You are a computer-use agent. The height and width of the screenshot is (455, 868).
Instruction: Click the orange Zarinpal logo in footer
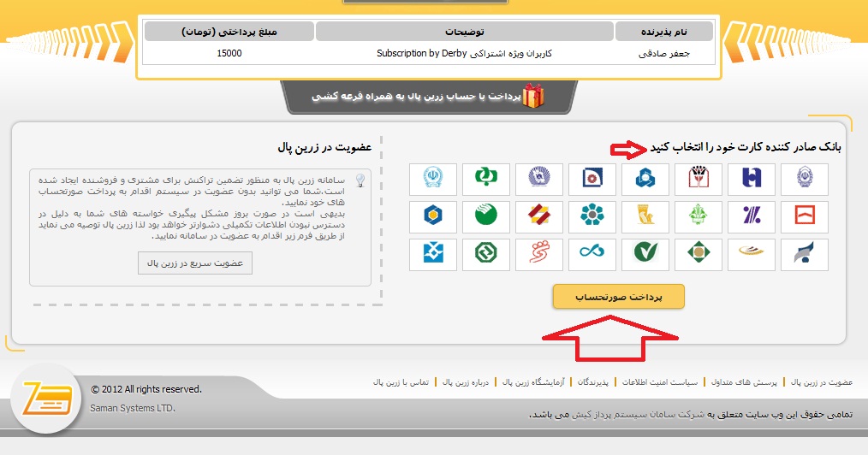point(46,398)
